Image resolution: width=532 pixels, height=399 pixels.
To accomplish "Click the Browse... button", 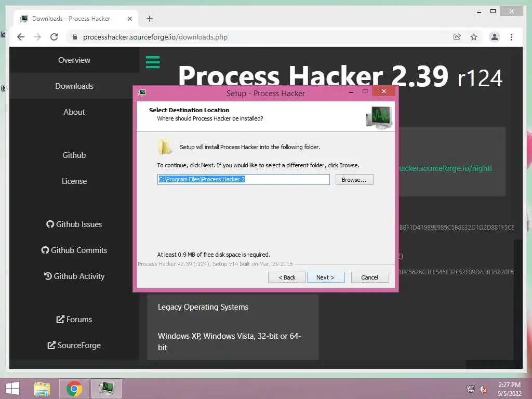I will click(x=354, y=180).
